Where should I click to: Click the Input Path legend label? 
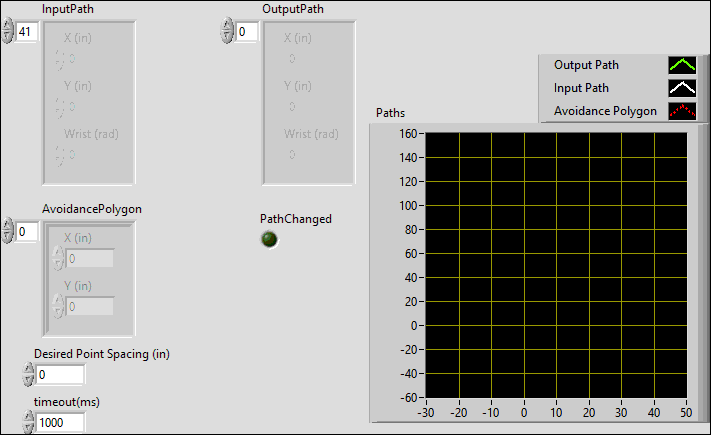(581, 88)
